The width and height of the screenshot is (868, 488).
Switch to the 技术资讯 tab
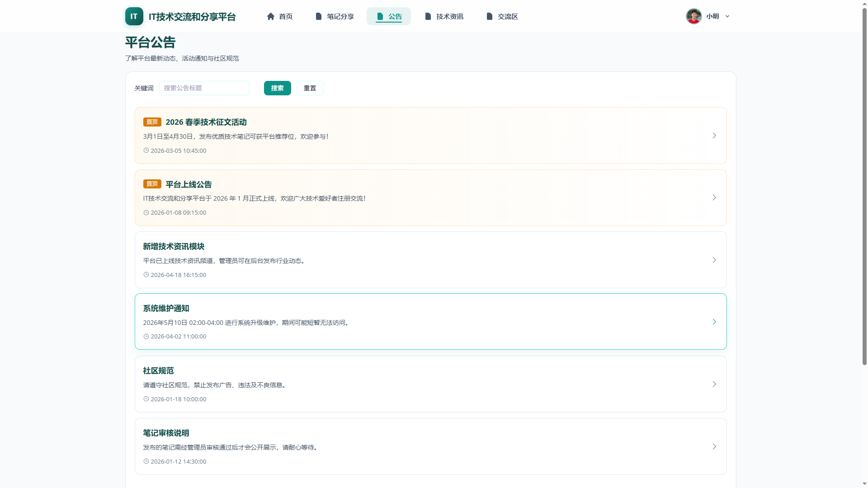pos(444,16)
